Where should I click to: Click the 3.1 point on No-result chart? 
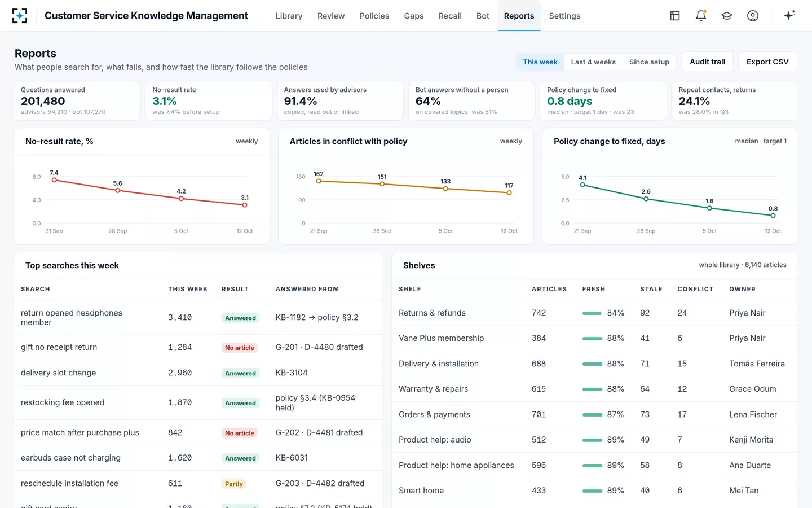(x=245, y=205)
